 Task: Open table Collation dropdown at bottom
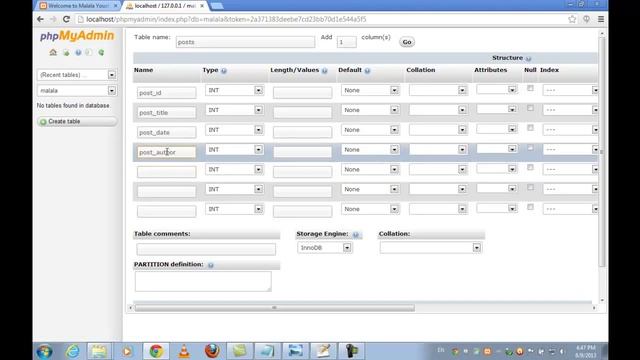431,248
